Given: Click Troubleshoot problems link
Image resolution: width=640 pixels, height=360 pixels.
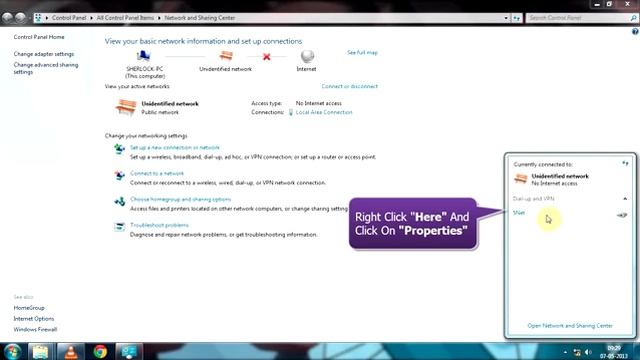Looking at the screenshot, I should pyautogui.click(x=159, y=225).
